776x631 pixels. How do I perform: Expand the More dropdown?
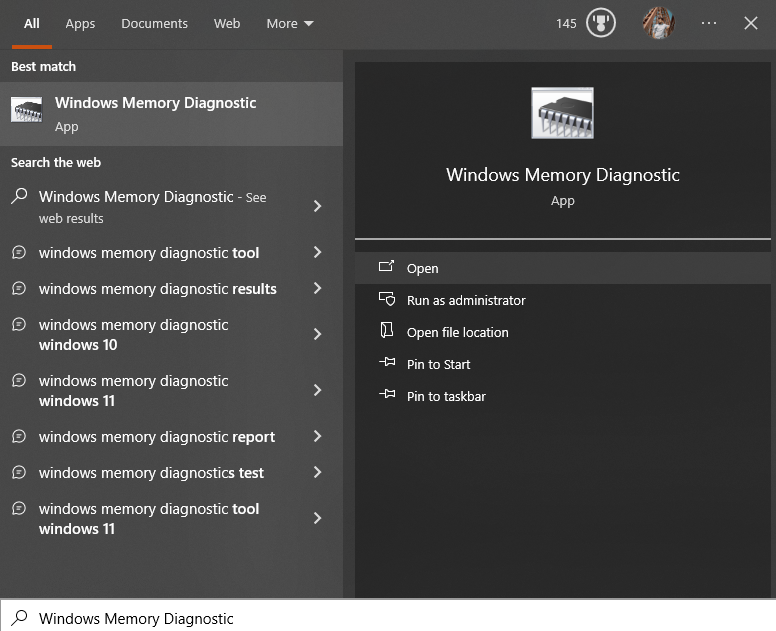pyautogui.click(x=290, y=23)
